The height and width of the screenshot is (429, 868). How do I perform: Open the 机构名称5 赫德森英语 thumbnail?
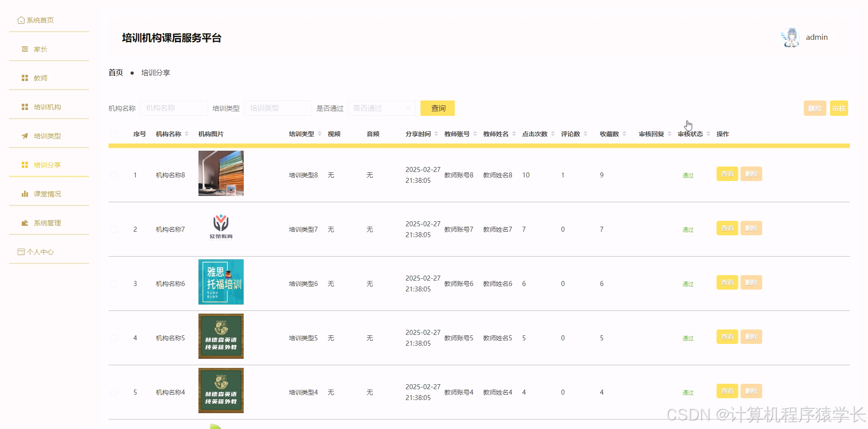pos(221,336)
